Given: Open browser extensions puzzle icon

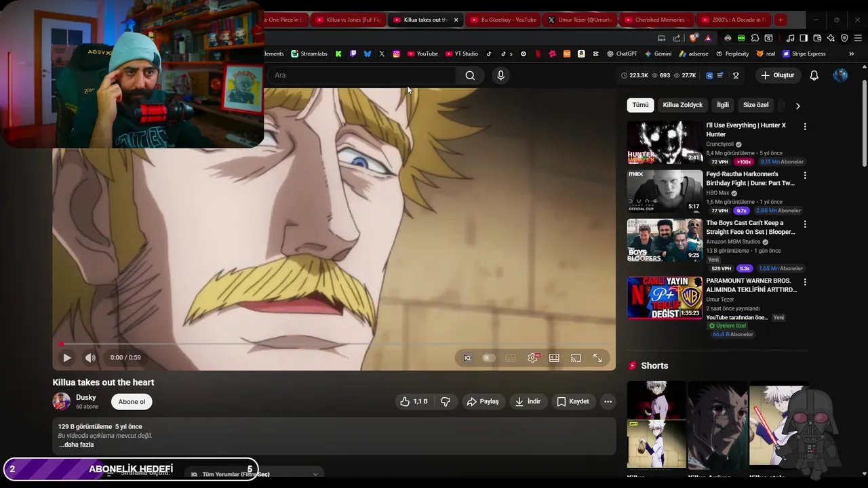Looking at the screenshot, I should [x=755, y=38].
